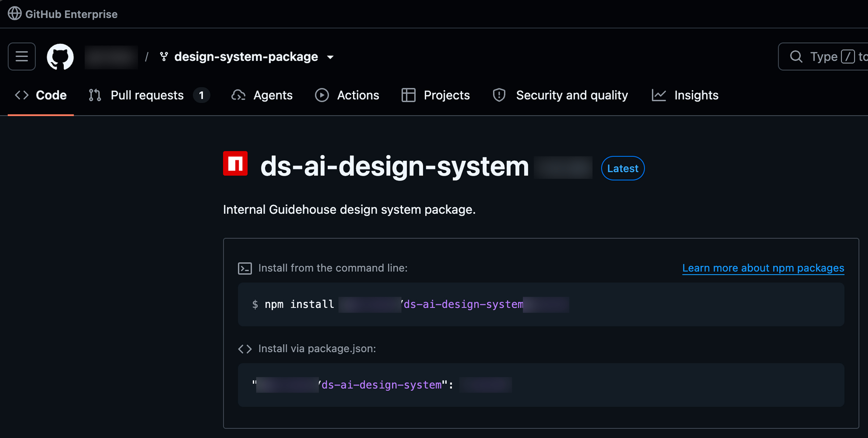
Task: Open the Agents tab
Action: [262, 95]
